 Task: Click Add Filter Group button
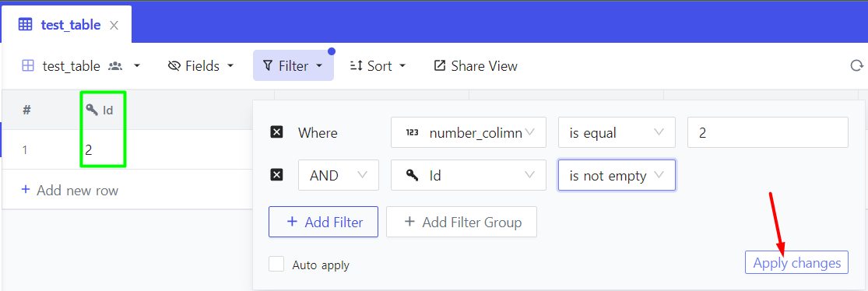pyautogui.click(x=462, y=222)
